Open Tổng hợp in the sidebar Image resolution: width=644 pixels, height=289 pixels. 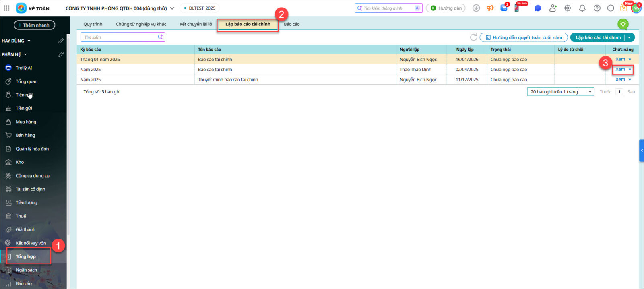coord(26,256)
